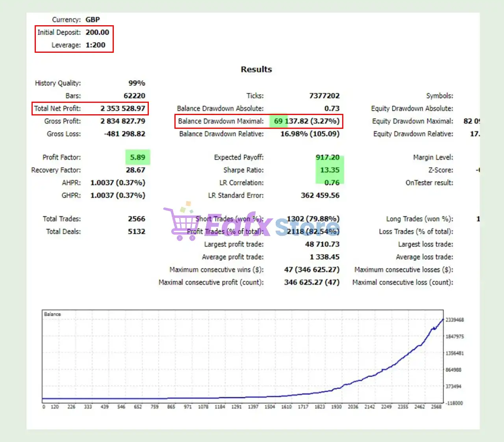Viewport: 504px width, 442px height.
Task: Click the Bars value 62220
Action: tap(134, 96)
